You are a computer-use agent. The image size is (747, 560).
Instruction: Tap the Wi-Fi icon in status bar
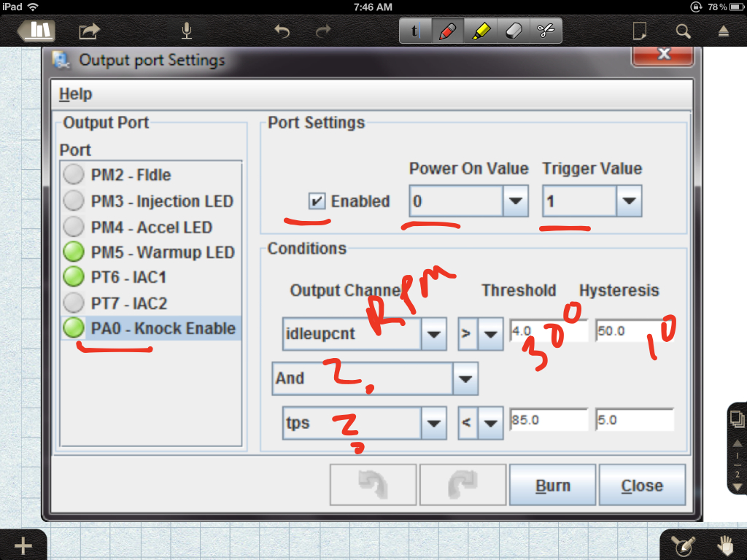point(33,7)
